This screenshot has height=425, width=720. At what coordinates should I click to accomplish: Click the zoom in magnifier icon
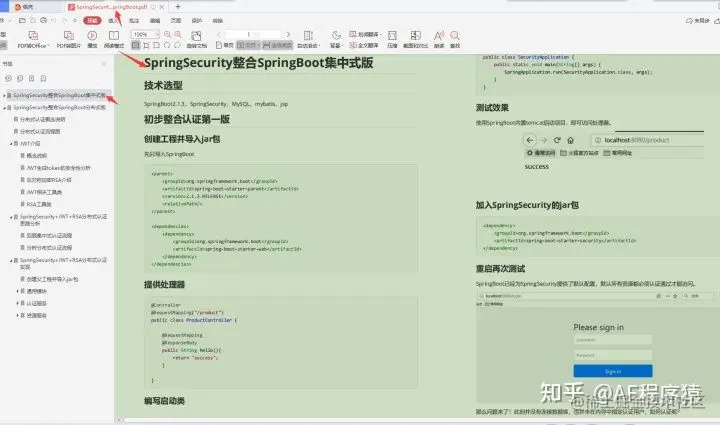[x=178, y=34]
